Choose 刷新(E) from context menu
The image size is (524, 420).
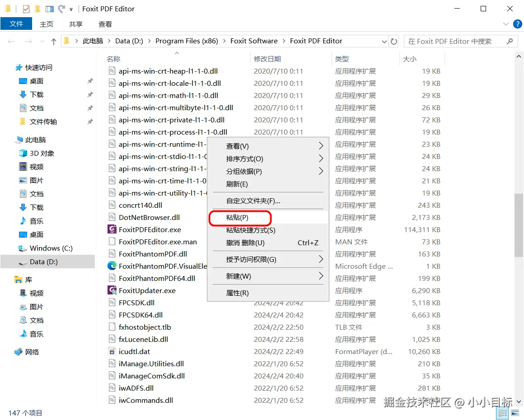coord(268,184)
